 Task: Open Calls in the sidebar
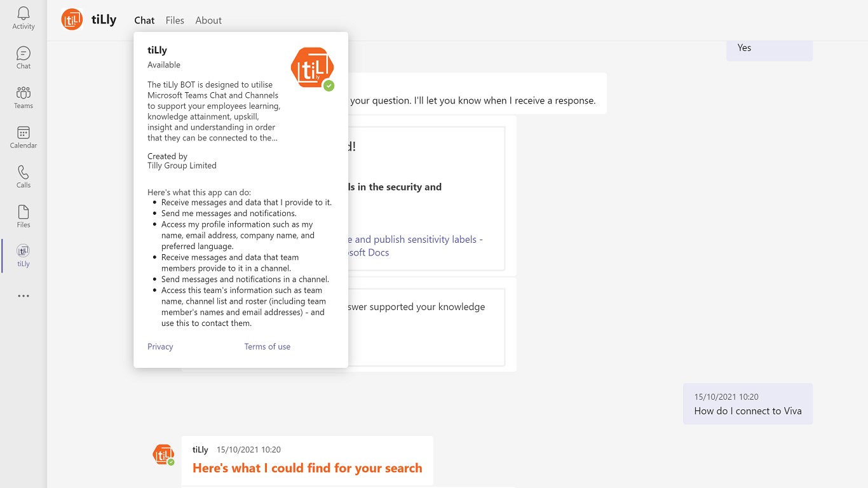(x=24, y=177)
